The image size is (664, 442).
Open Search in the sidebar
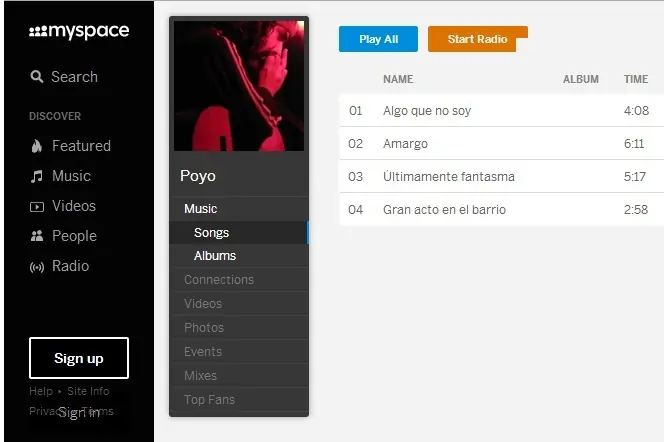pos(75,77)
